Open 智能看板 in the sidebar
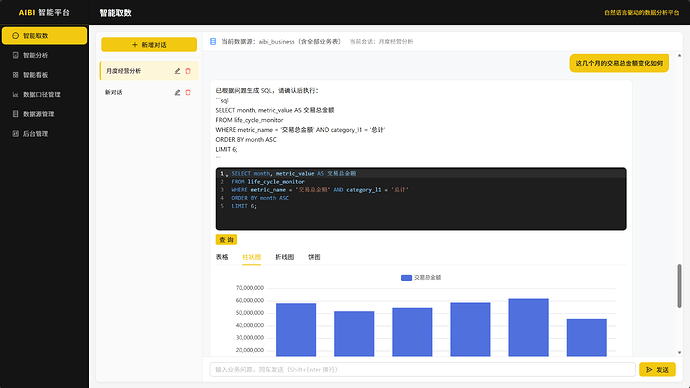Image resolution: width=690 pixels, height=388 pixels. [44, 75]
